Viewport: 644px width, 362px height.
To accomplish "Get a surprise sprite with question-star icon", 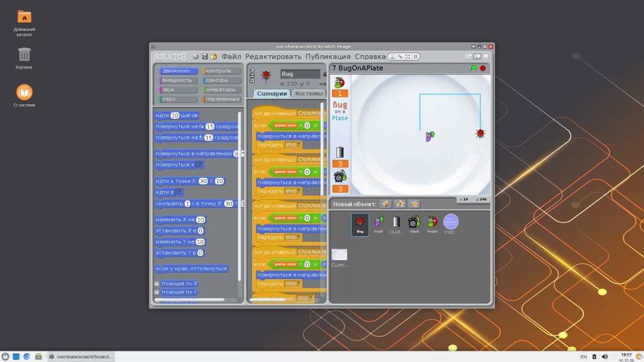I will [414, 204].
